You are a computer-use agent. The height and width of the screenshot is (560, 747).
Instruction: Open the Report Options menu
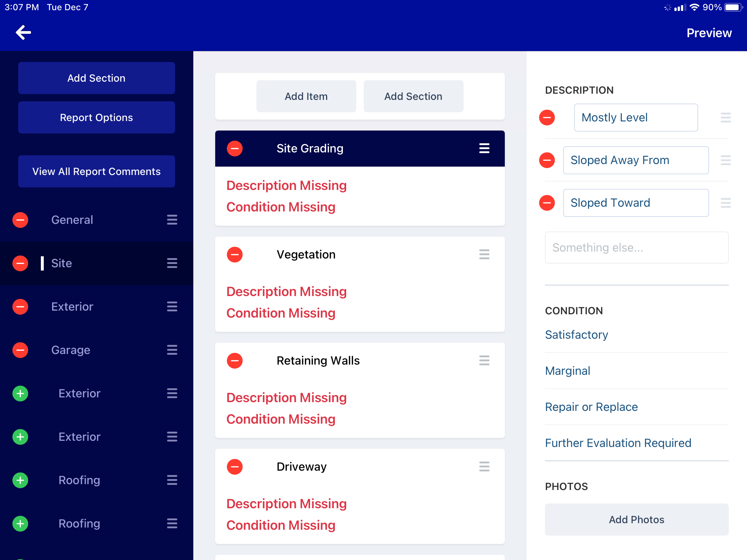(97, 118)
